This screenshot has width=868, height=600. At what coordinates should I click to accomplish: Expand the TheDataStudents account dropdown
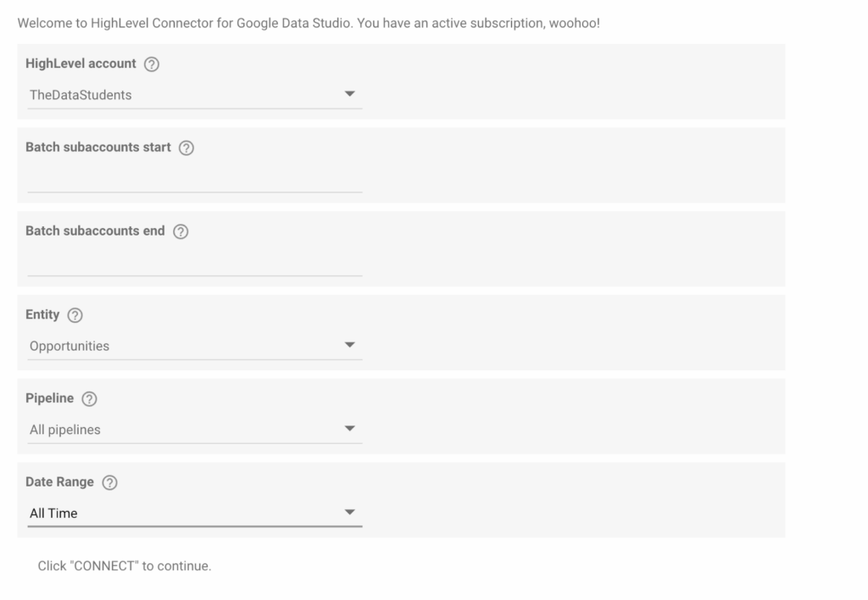point(194,95)
